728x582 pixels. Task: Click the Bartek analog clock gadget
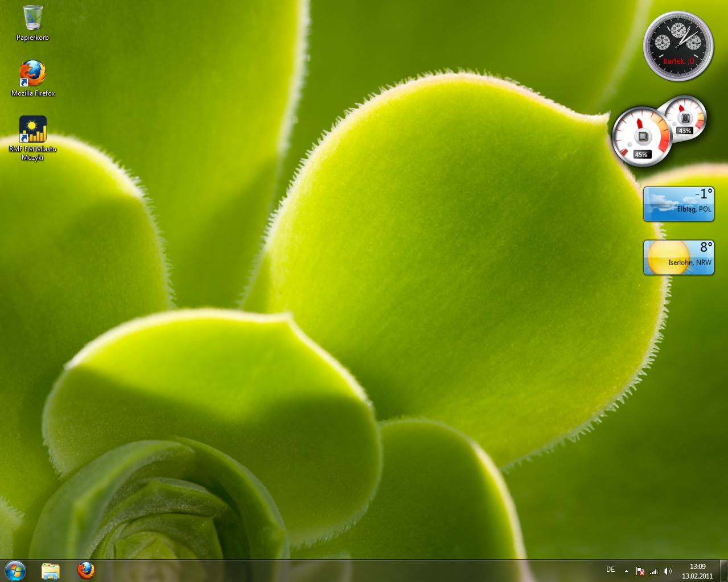point(678,46)
